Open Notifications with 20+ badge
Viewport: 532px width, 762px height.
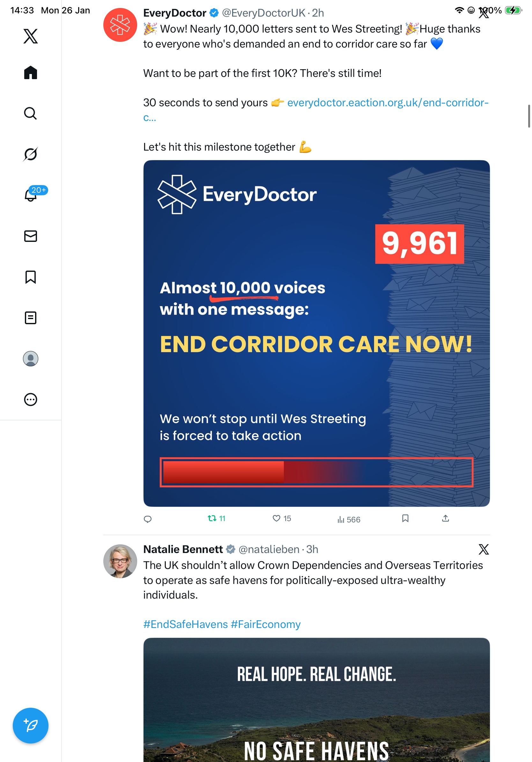click(x=31, y=195)
